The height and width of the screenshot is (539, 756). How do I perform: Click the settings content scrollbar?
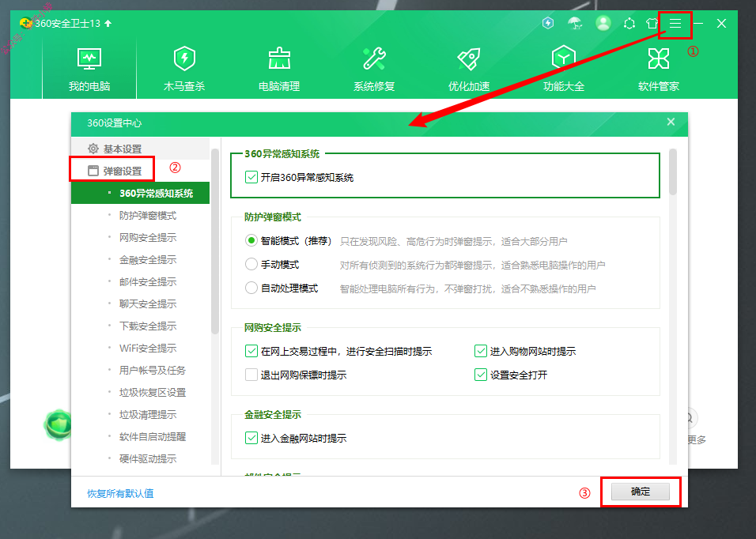tap(673, 172)
